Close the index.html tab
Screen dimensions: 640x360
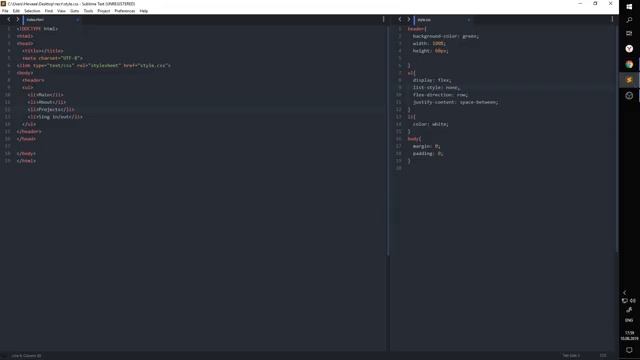pyautogui.click(x=77, y=20)
